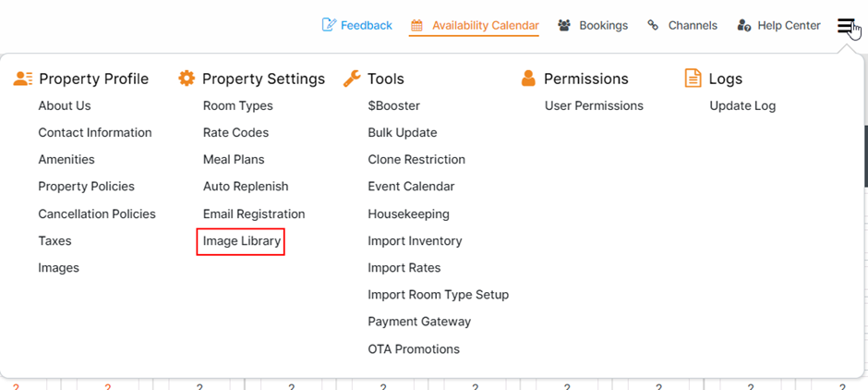Click the Property Settings gear icon
Screen dimensions: 868x390
[x=187, y=79]
